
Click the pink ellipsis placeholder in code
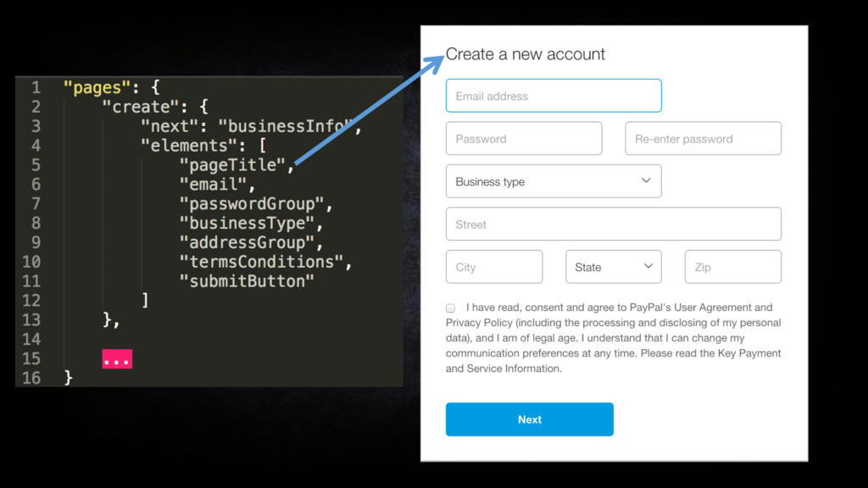[x=117, y=359]
